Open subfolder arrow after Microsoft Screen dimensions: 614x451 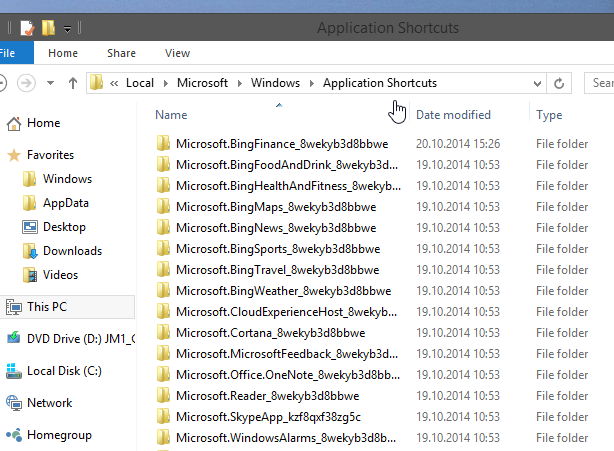(239, 83)
